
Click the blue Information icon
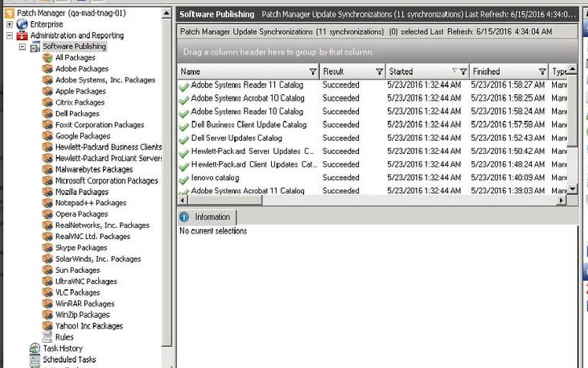(184, 217)
